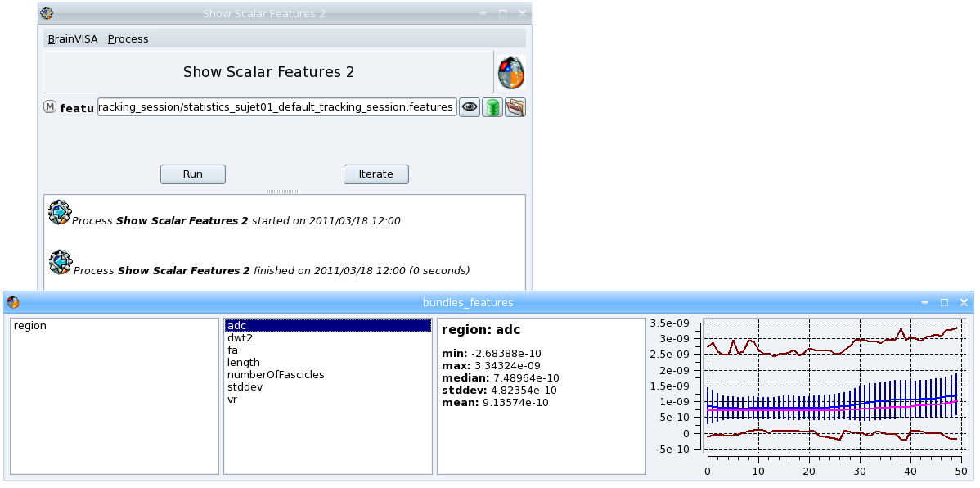
Task: Open the green database browser icon
Action: tap(492, 106)
